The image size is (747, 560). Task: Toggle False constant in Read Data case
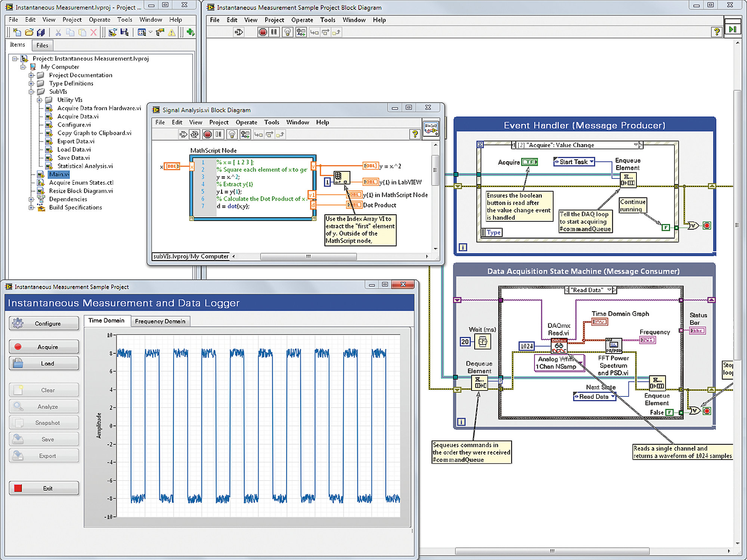click(x=670, y=412)
